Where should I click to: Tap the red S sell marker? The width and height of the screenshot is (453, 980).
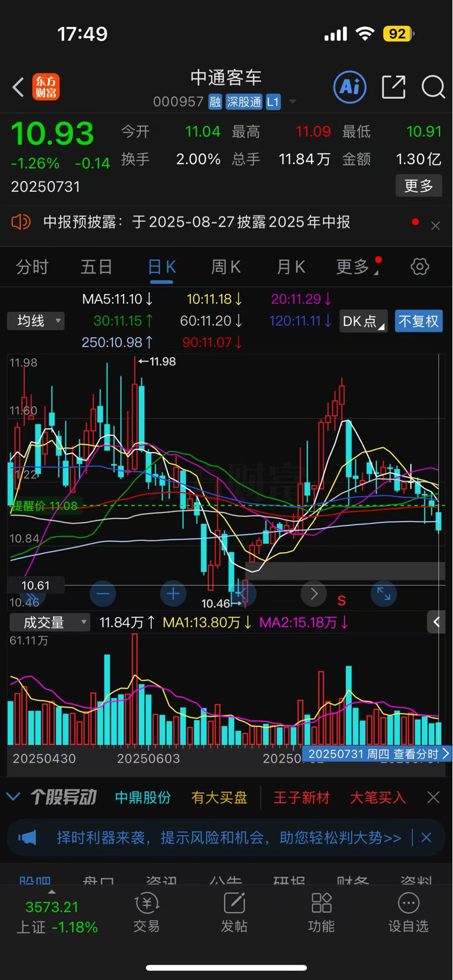342,600
